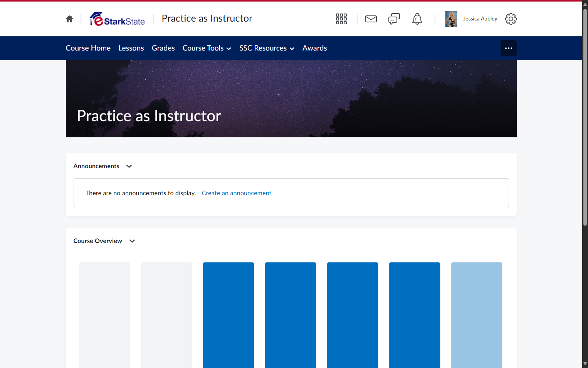The height and width of the screenshot is (368, 588).
Task: Click the Course Overview heading
Action: (98, 241)
